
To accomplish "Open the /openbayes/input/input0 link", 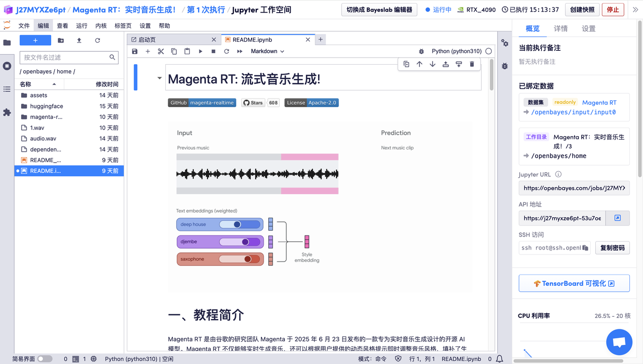I will pyautogui.click(x=573, y=112).
